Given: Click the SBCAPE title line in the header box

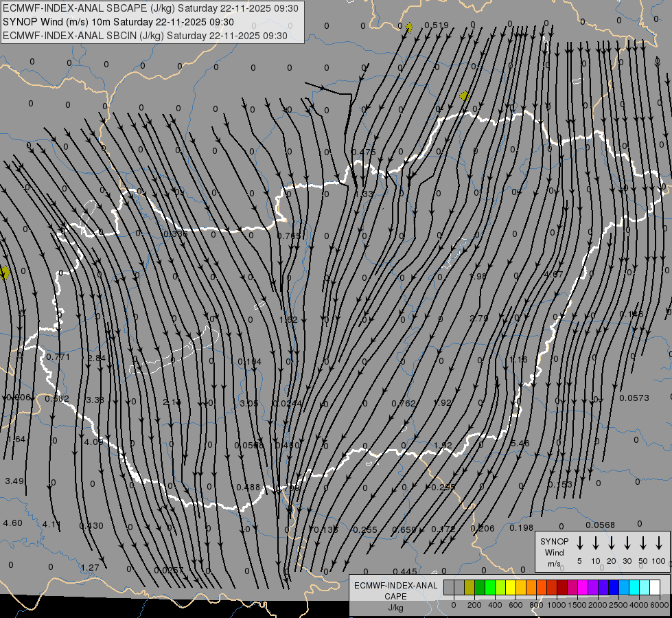Looking at the screenshot, I should pos(150,8).
